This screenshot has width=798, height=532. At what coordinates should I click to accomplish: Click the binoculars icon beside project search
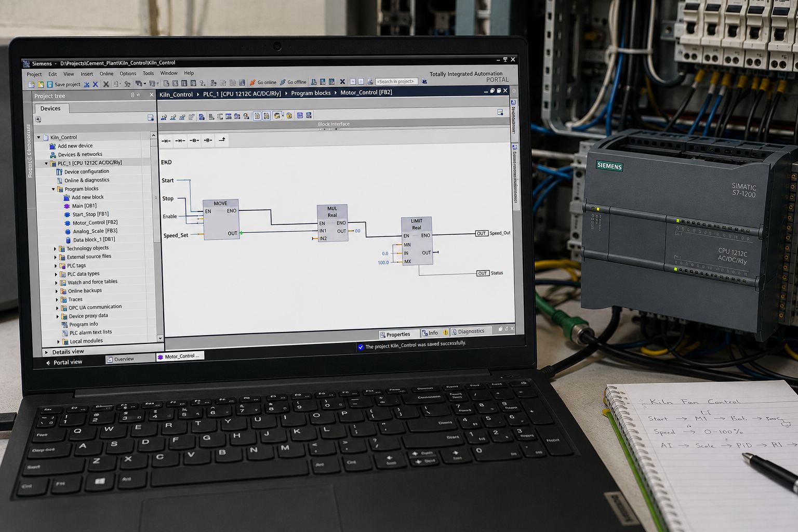[424, 81]
